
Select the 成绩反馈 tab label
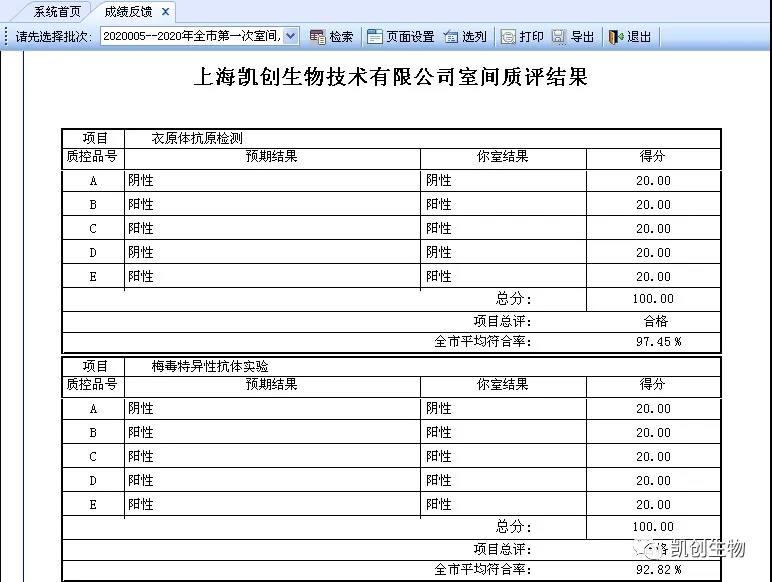(x=130, y=12)
